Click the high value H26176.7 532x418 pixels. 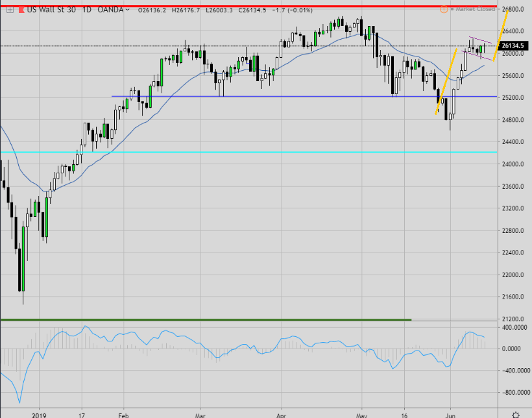coord(186,10)
